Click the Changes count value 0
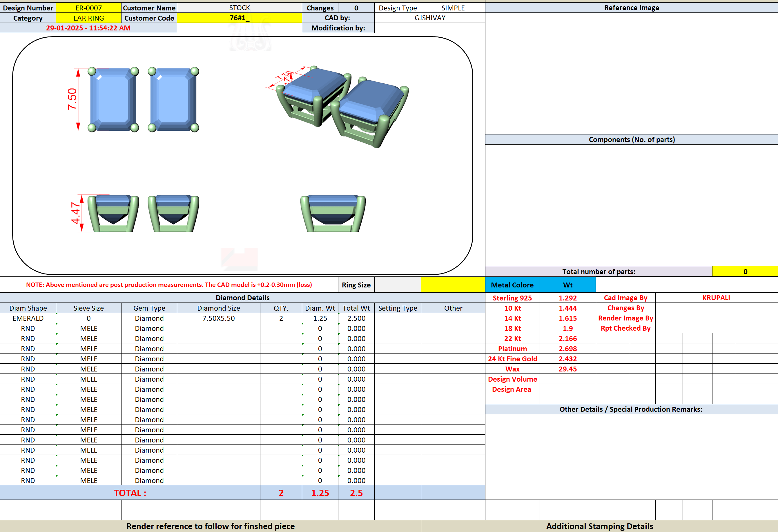The height and width of the screenshot is (532, 778). (x=356, y=8)
